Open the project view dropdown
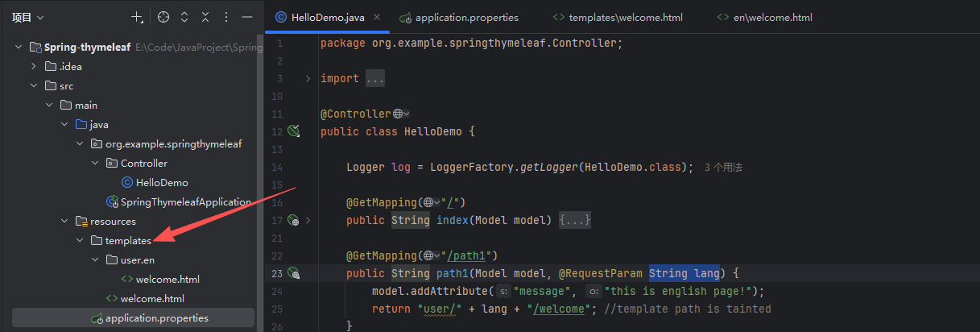 coord(28,17)
